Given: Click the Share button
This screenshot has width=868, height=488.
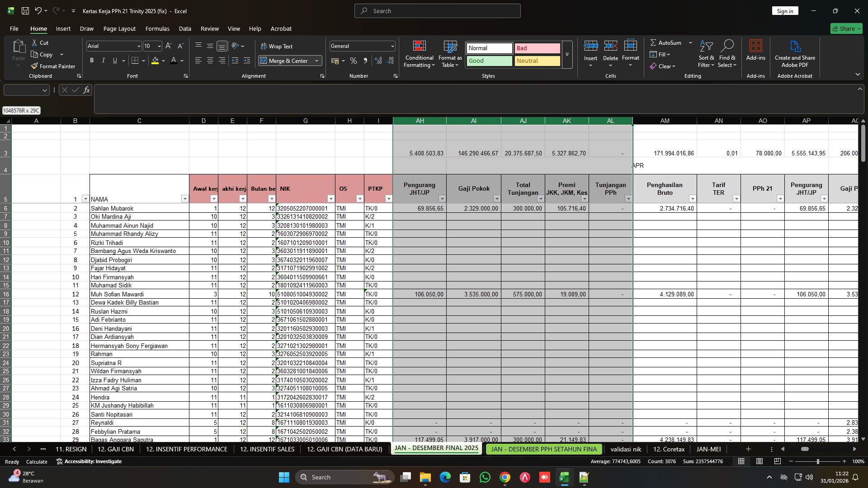Looking at the screenshot, I should click(x=846, y=28).
